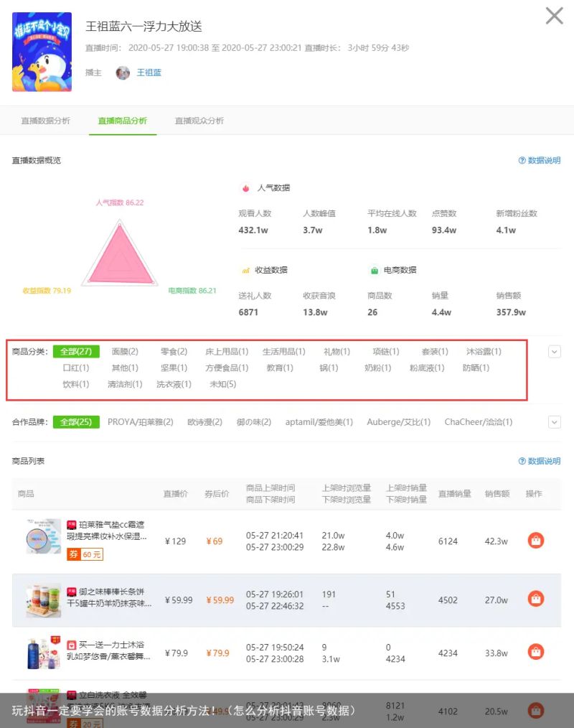Filter products by 饮料(1)
Image resolution: width=574 pixels, height=728 pixels.
click(76, 384)
